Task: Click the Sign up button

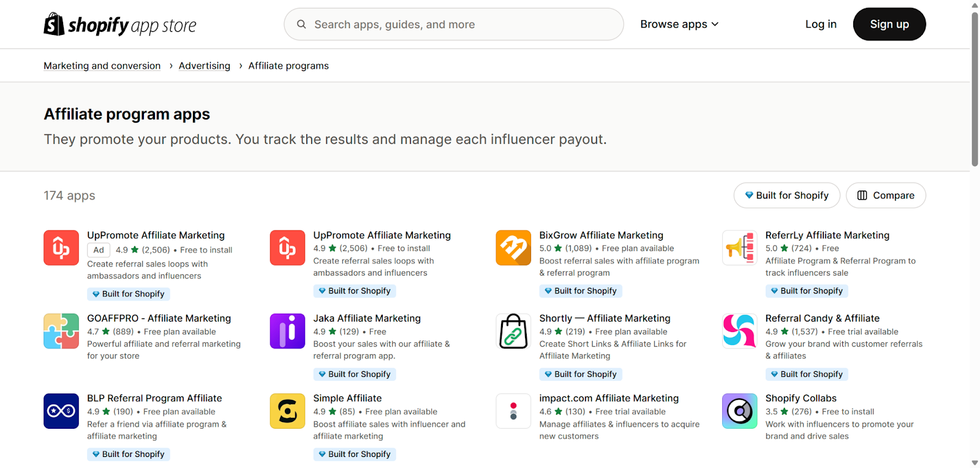Action: coord(889,25)
